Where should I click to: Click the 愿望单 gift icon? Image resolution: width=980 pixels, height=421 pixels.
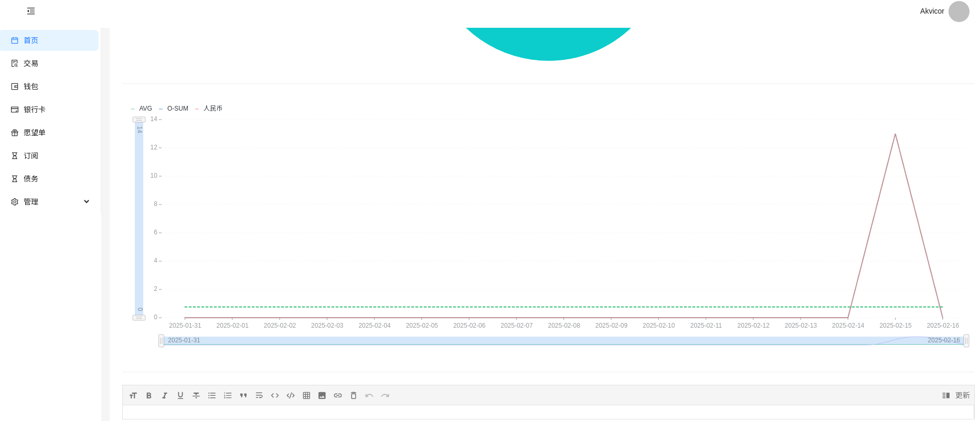point(15,133)
